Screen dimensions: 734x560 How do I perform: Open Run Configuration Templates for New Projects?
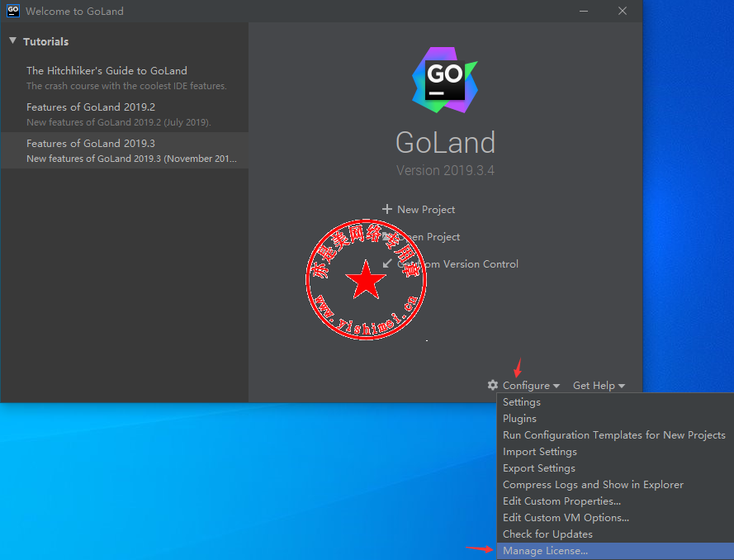coord(615,435)
